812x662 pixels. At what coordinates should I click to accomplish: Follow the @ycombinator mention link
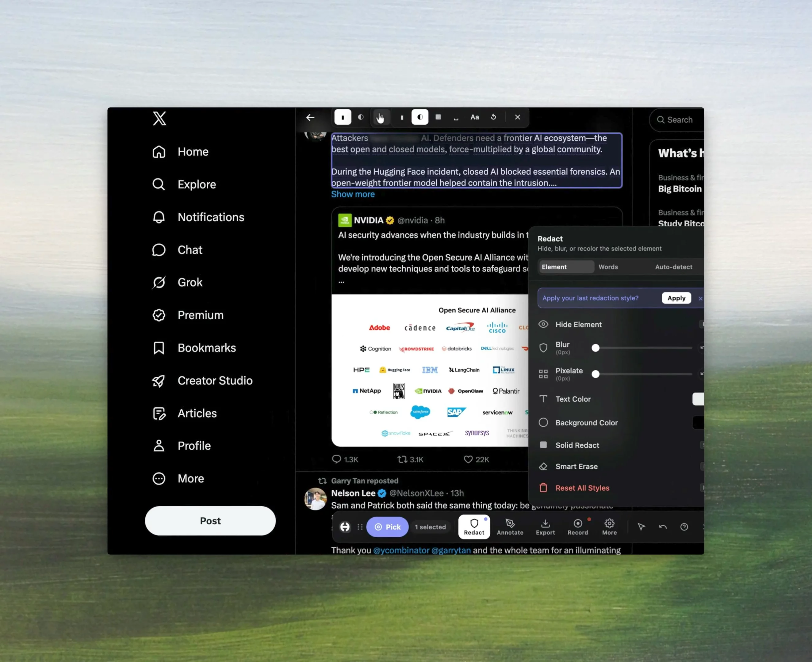401,550
